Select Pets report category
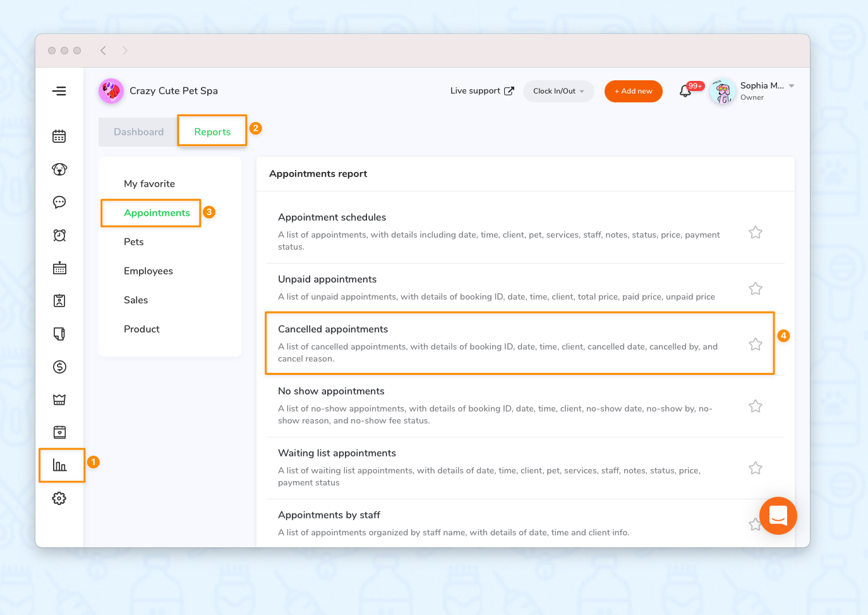This screenshot has width=868, height=615. [x=134, y=242]
